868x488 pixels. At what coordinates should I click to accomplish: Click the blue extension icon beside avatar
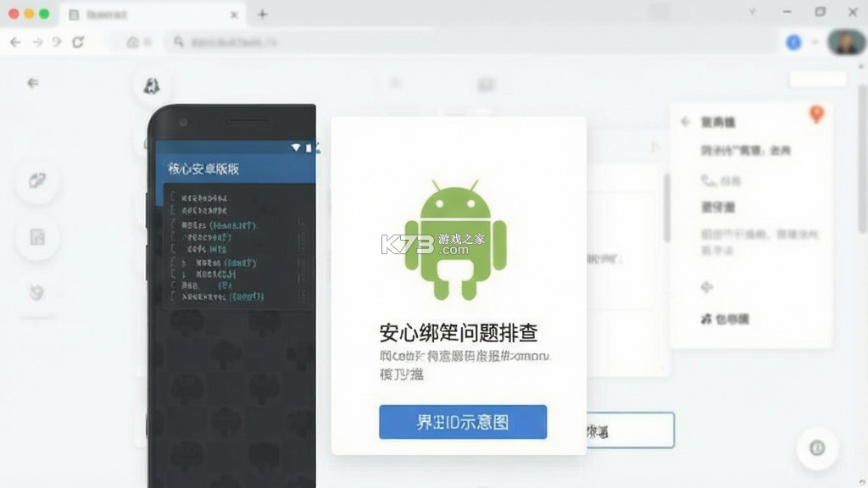[x=793, y=42]
